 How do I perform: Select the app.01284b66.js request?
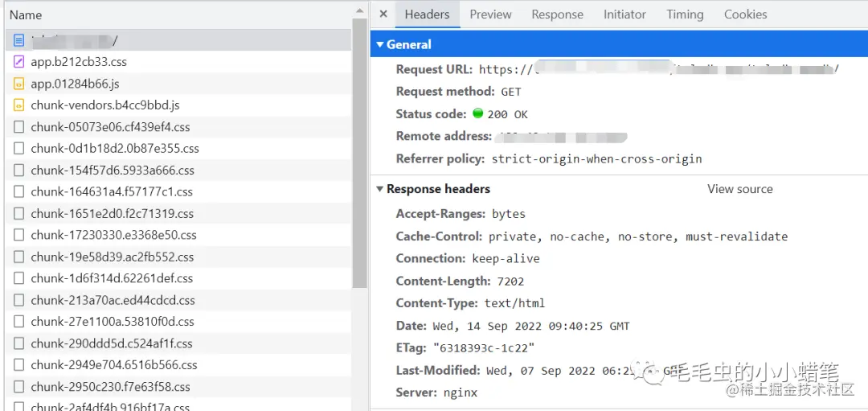(178, 84)
